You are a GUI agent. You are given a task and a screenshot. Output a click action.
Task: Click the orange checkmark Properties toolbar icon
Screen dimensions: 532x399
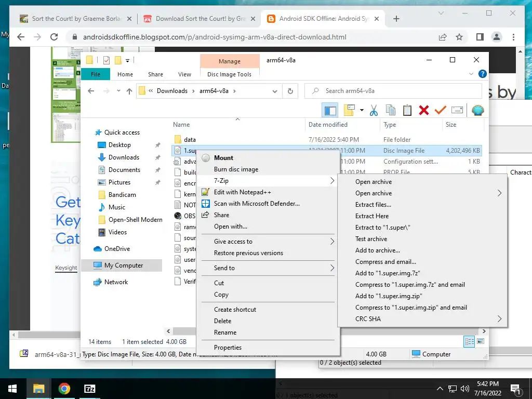click(x=441, y=110)
